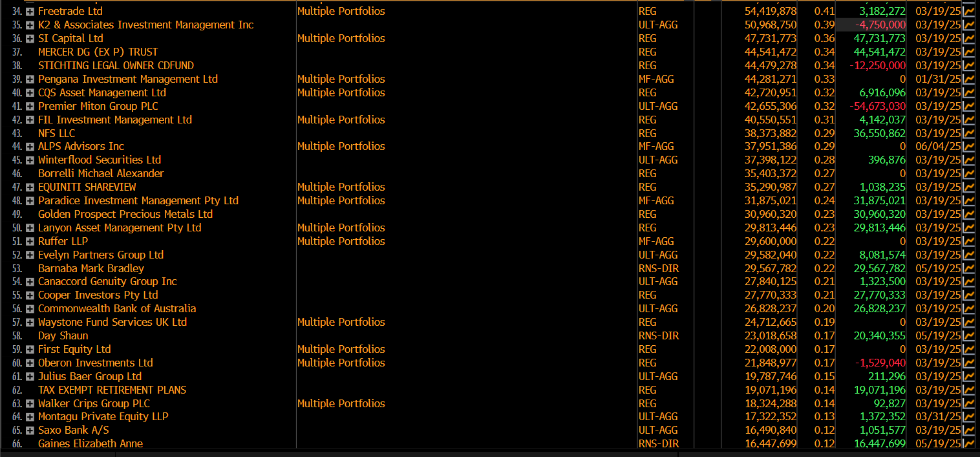Viewport: 980px width, 457px height.
Task: Select date 06/04/25 for ALPS Advisors
Action: 938,146
